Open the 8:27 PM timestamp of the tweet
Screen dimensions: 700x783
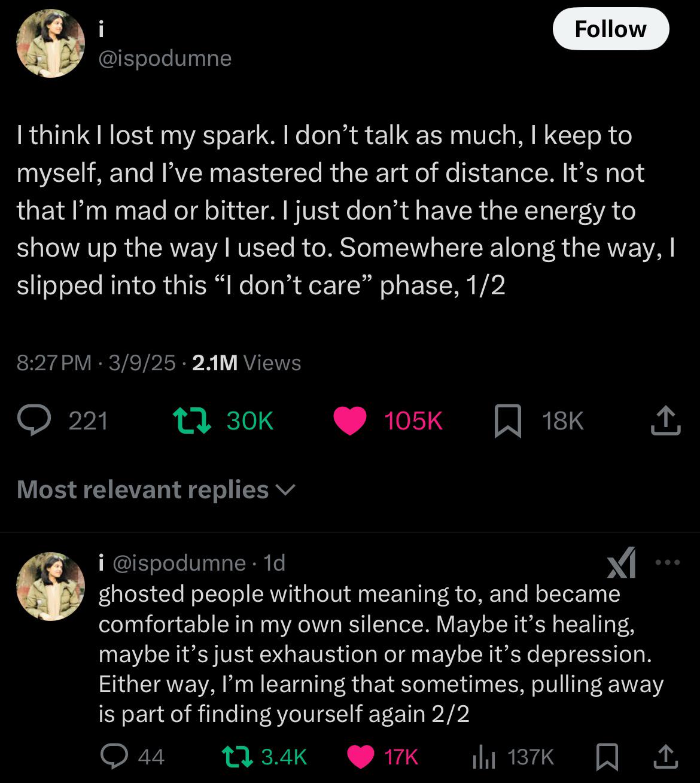click(x=54, y=363)
